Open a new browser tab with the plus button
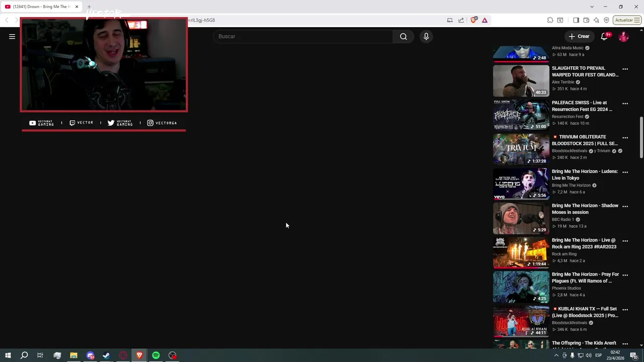Viewport: 644px width, 362px height. coord(89,7)
